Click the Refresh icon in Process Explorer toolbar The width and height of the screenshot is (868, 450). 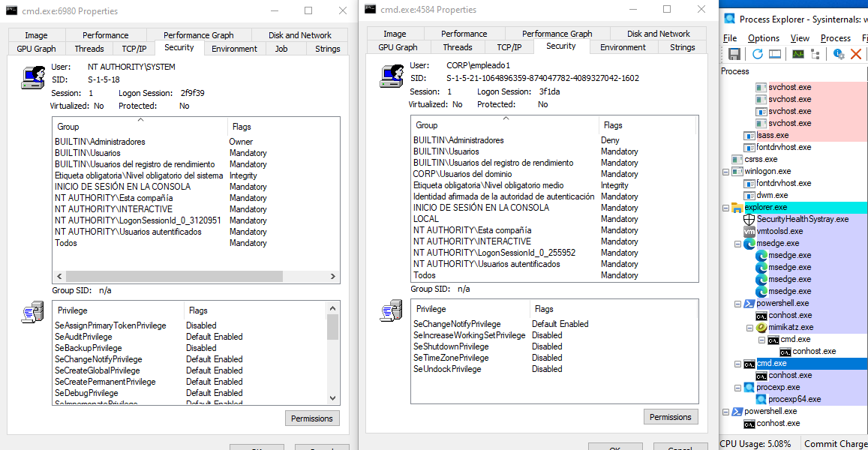tap(757, 54)
